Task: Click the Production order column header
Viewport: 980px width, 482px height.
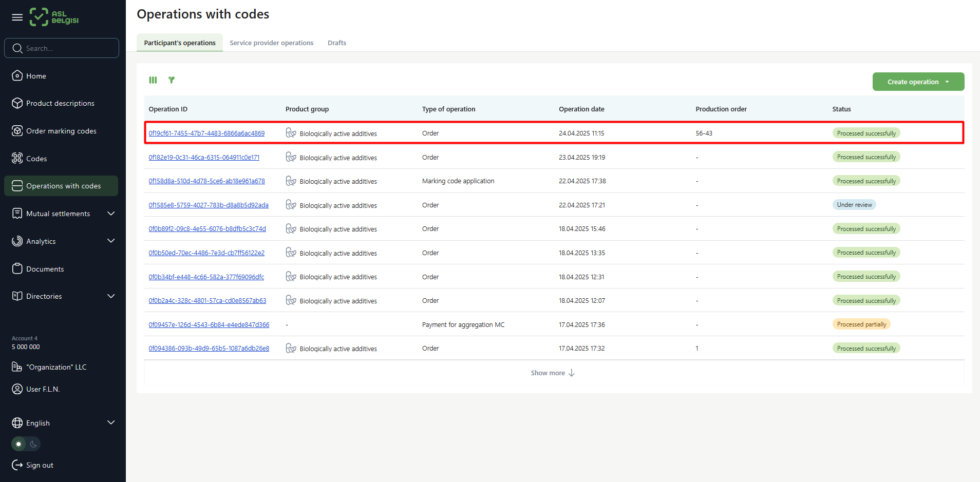Action: (x=721, y=109)
